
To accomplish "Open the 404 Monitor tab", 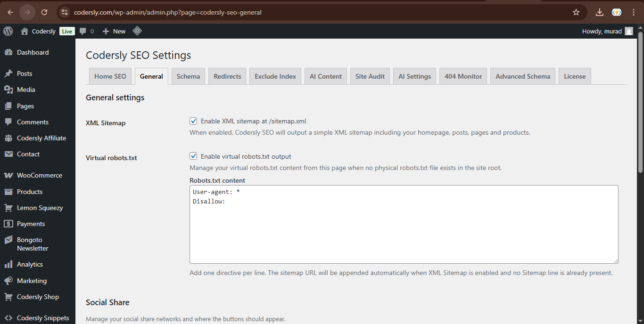I will (463, 76).
